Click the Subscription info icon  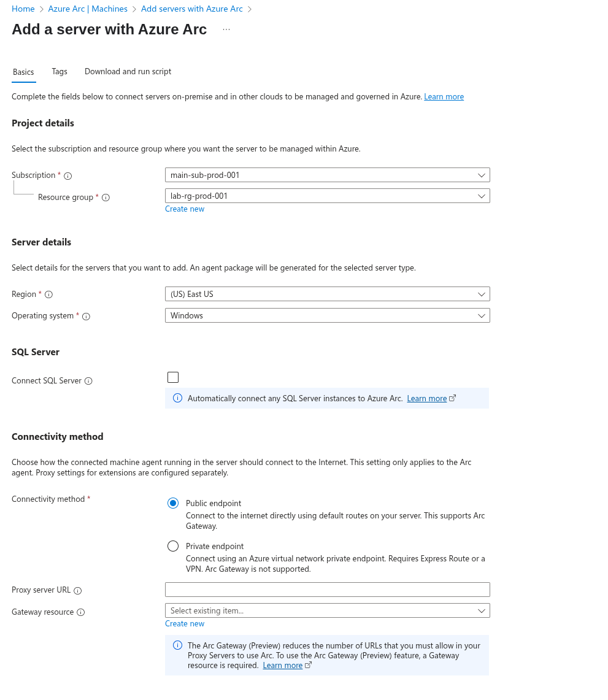click(x=68, y=176)
